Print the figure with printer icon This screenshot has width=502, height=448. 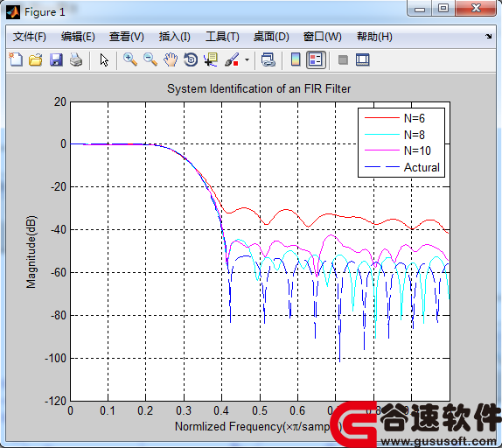(x=76, y=59)
